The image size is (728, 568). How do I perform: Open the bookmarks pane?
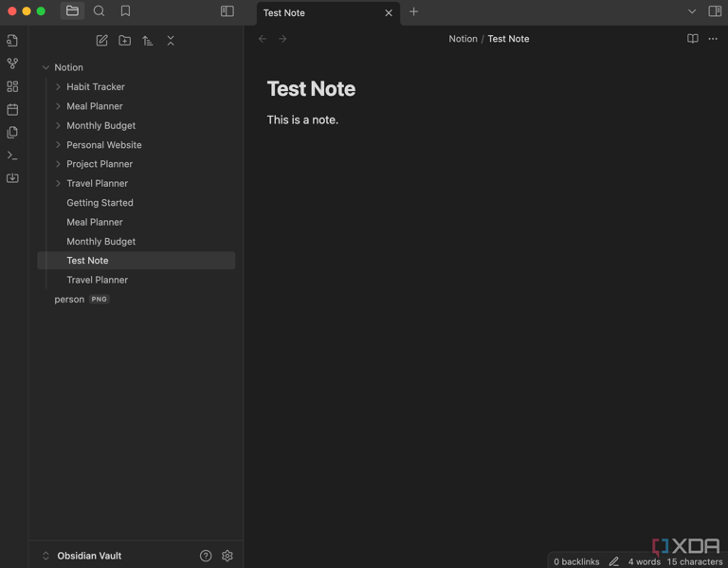click(125, 11)
